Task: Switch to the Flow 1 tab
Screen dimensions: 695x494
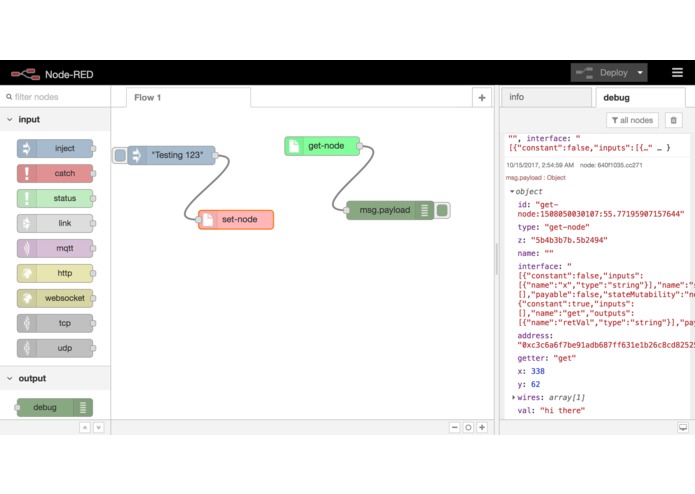Action: [188, 97]
